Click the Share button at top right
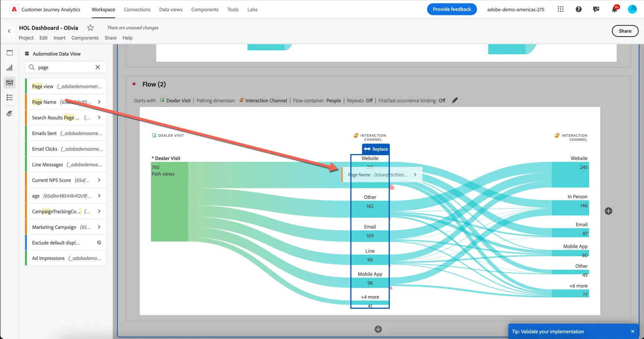644x339 pixels. click(x=625, y=31)
